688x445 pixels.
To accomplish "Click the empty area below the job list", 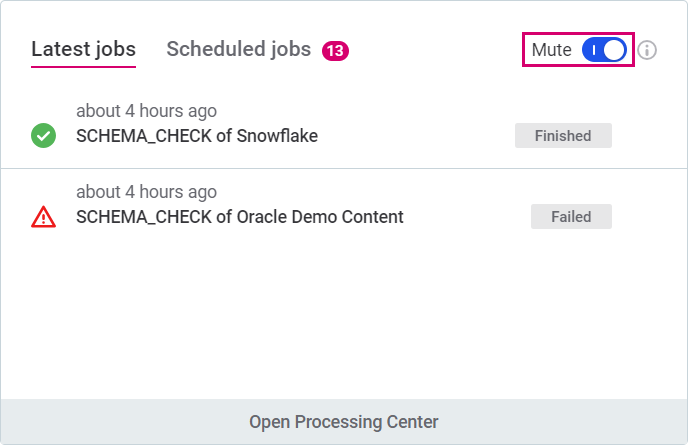I will [x=344, y=320].
